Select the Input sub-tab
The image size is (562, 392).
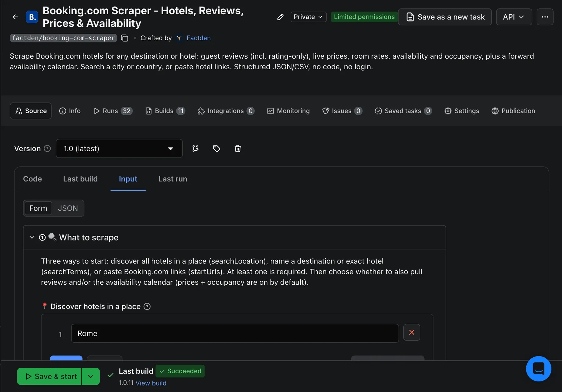tap(128, 179)
